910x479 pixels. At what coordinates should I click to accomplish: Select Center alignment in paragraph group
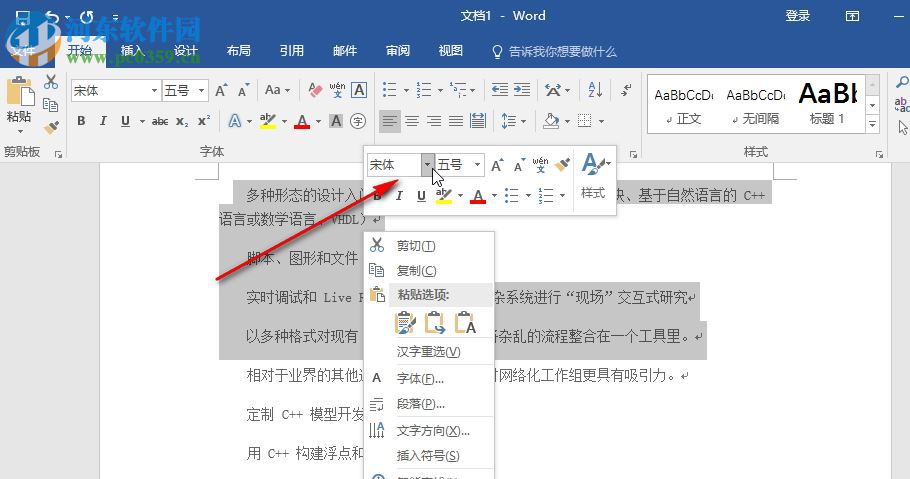[412, 121]
